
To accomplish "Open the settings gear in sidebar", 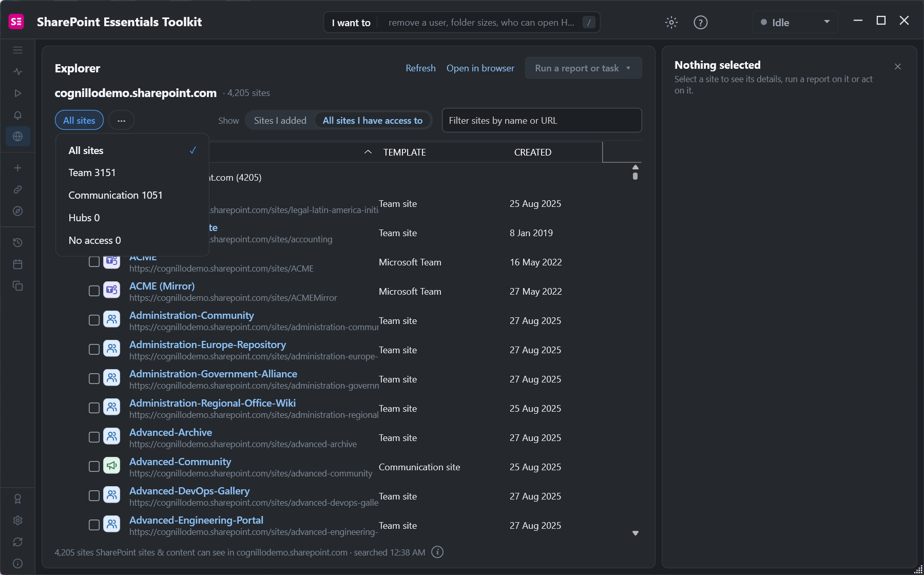I will pyautogui.click(x=17, y=520).
